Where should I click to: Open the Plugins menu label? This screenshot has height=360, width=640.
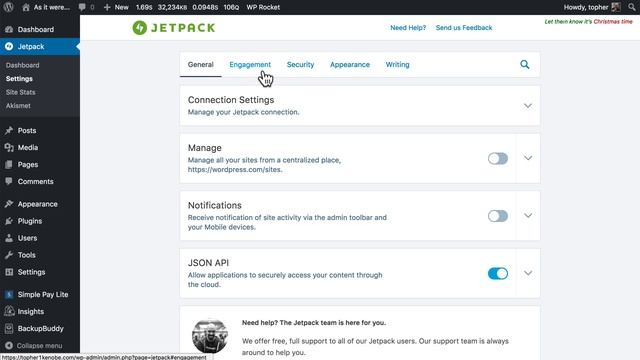[x=30, y=221]
